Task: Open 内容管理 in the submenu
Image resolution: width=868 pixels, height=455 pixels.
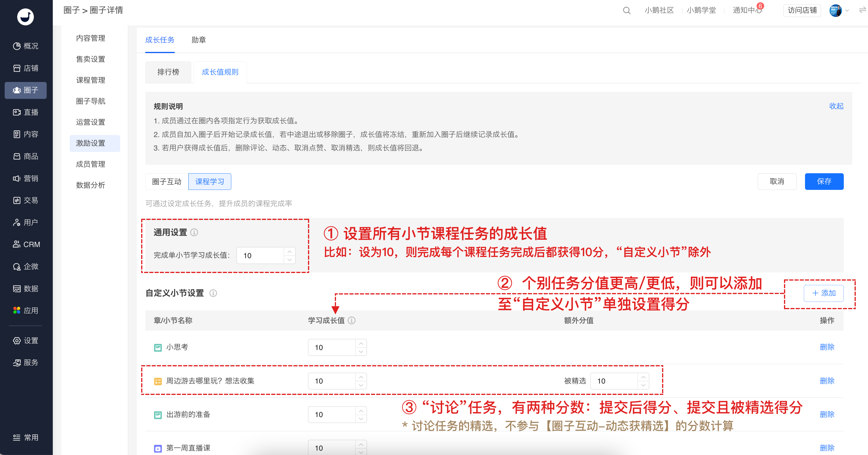Action: (91, 38)
